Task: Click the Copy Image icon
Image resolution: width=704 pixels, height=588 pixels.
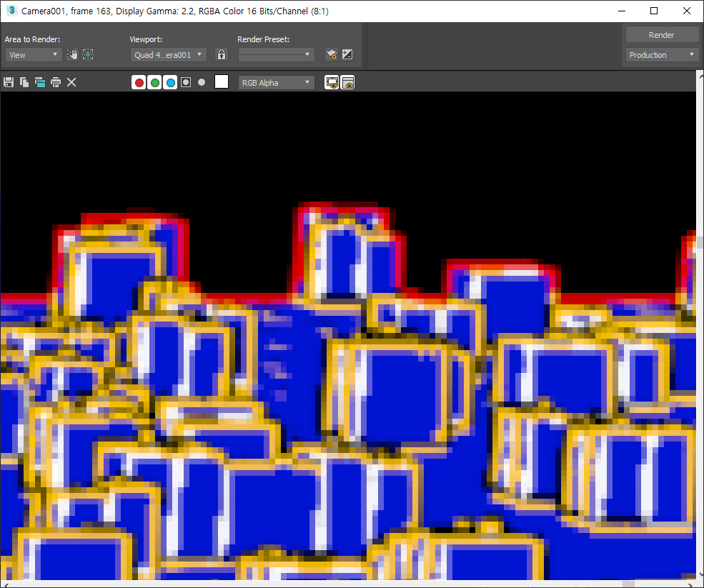Action: click(24, 82)
